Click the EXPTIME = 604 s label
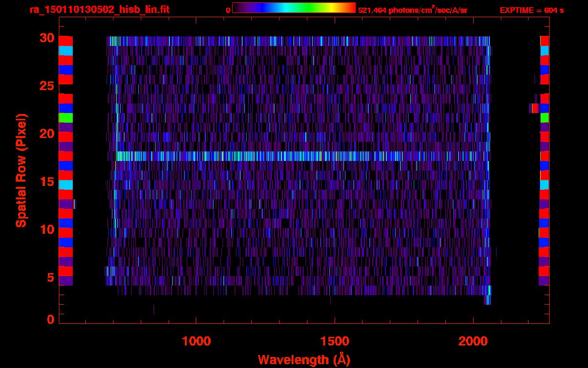Image resolution: width=588 pixels, height=368 pixels. pos(531,10)
